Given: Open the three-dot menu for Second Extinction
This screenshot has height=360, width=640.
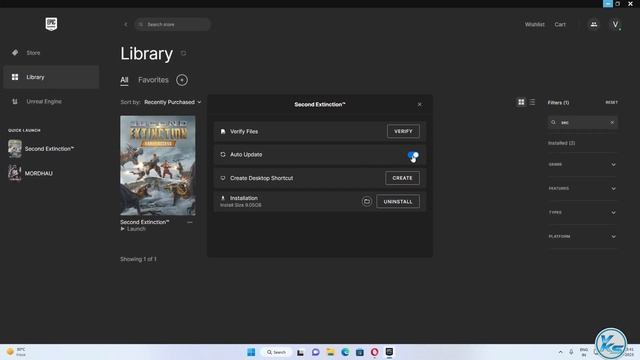Looking at the screenshot, I should pyautogui.click(x=190, y=222).
